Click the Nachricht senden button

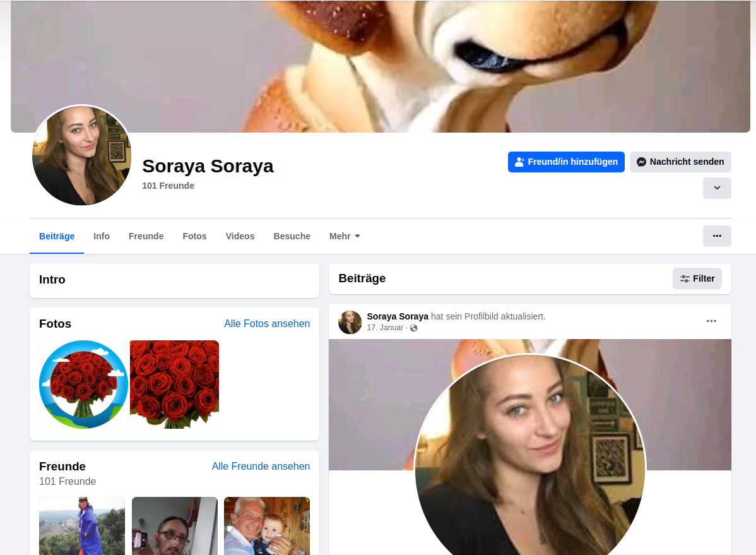pos(680,162)
